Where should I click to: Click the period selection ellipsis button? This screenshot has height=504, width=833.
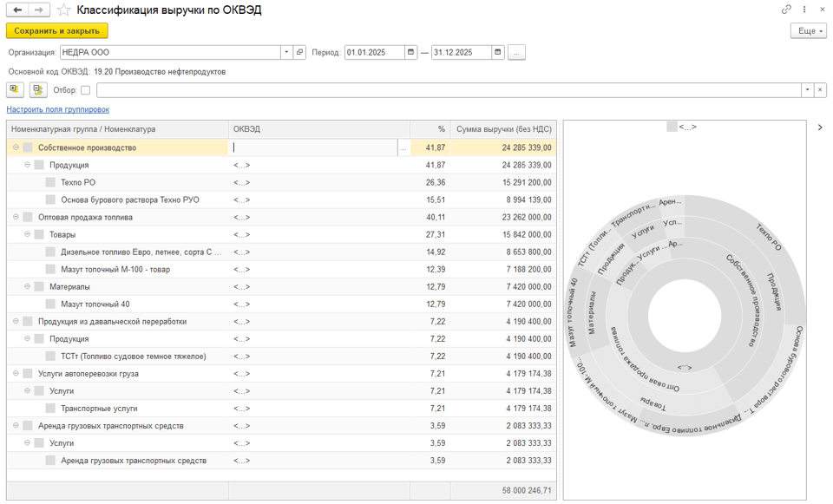[x=516, y=52]
